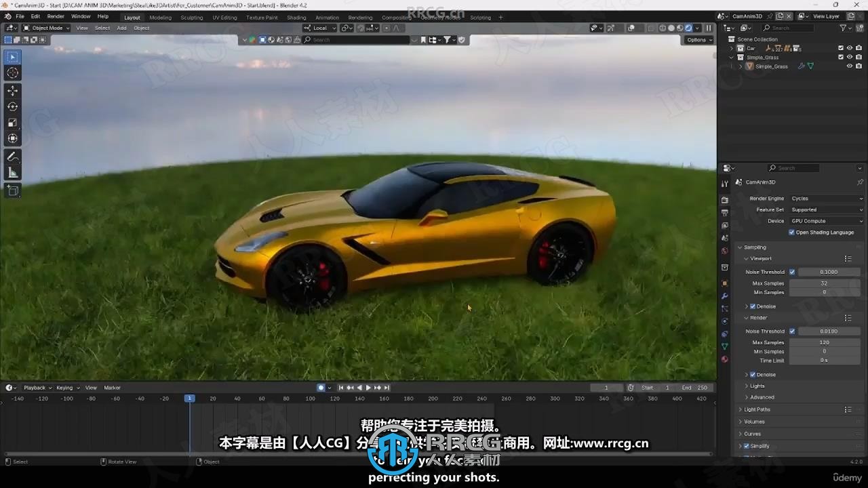Switch to the Modeling workspace tab
Image resolution: width=868 pixels, height=488 pixels.
(161, 18)
